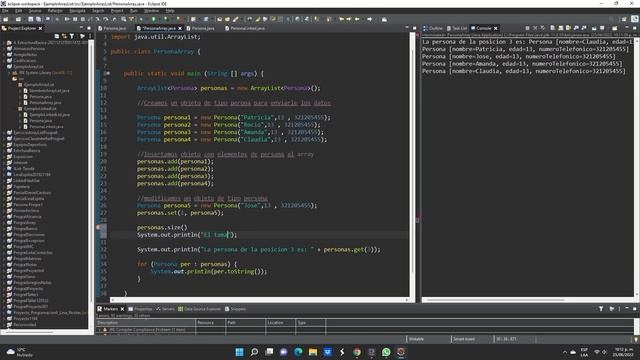Open the Window menu
The height and width of the screenshot is (360, 640).
(151, 11)
